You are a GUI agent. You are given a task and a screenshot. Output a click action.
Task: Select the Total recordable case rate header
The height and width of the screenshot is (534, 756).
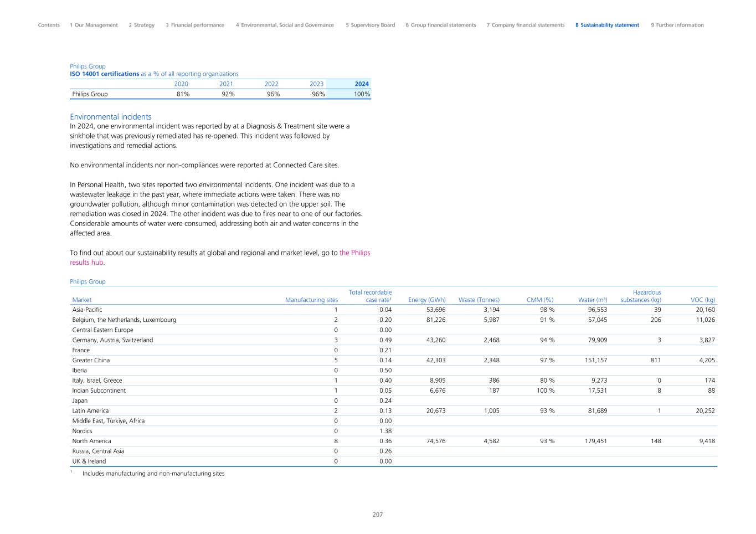370,296
